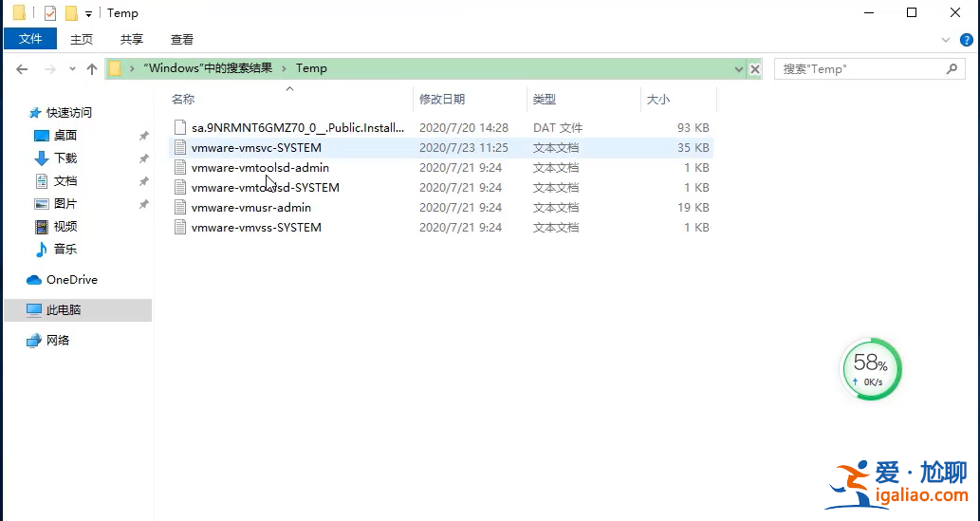Open 文档 in the navigation pane
This screenshot has height=521, width=980.
click(x=65, y=180)
